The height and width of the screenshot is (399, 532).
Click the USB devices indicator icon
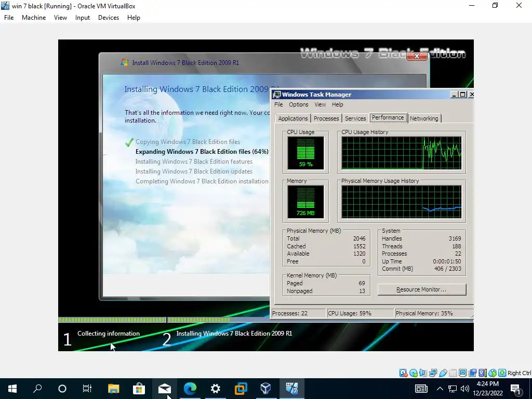click(443, 373)
